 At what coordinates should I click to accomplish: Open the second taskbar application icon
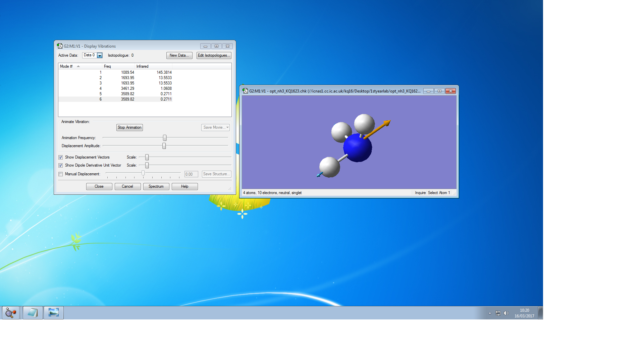(x=33, y=313)
